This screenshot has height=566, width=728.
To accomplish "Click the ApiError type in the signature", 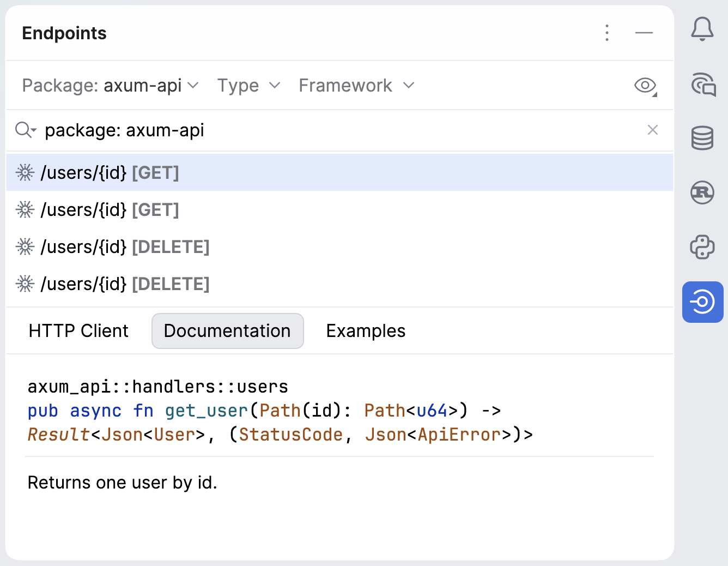I will click(x=459, y=435).
